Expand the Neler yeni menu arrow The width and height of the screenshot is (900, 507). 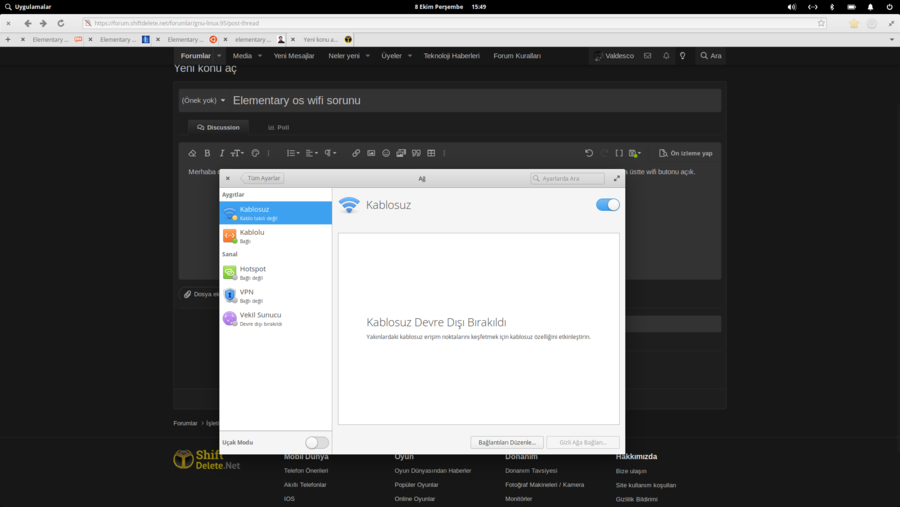tap(368, 56)
